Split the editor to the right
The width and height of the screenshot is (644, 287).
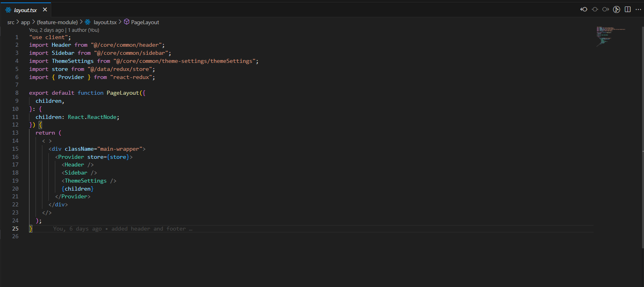pyautogui.click(x=628, y=9)
